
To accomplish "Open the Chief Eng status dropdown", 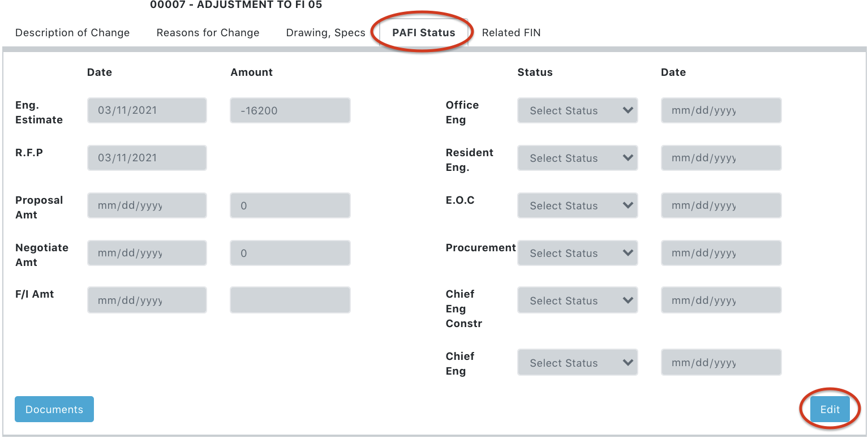I will [x=577, y=363].
